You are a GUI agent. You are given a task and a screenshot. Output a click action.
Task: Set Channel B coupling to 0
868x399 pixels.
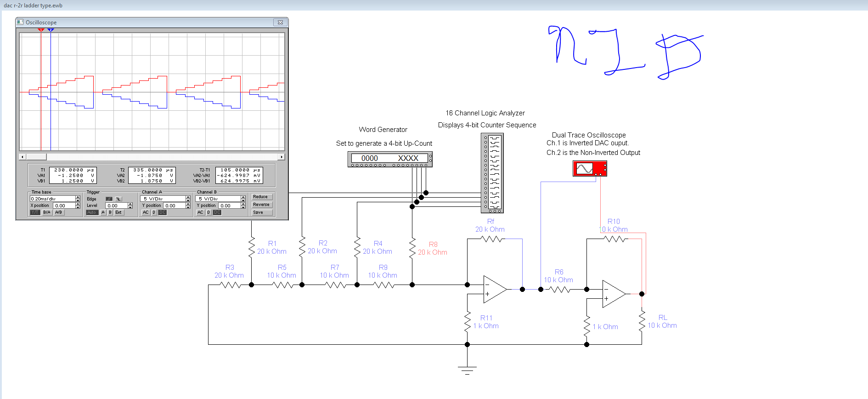pos(209,212)
